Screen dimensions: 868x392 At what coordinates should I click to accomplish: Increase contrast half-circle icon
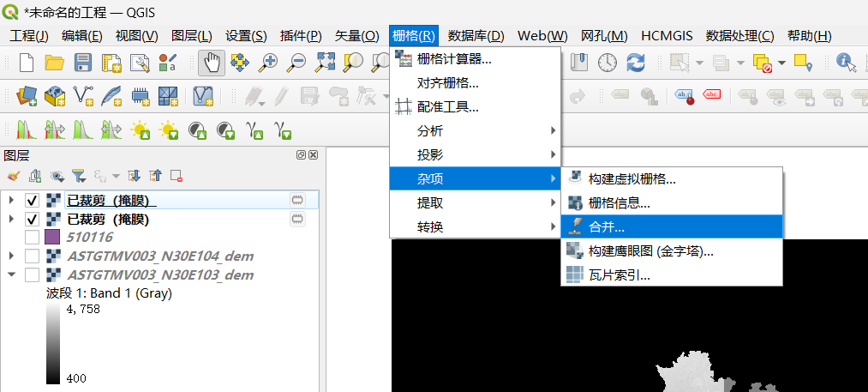coord(196,130)
